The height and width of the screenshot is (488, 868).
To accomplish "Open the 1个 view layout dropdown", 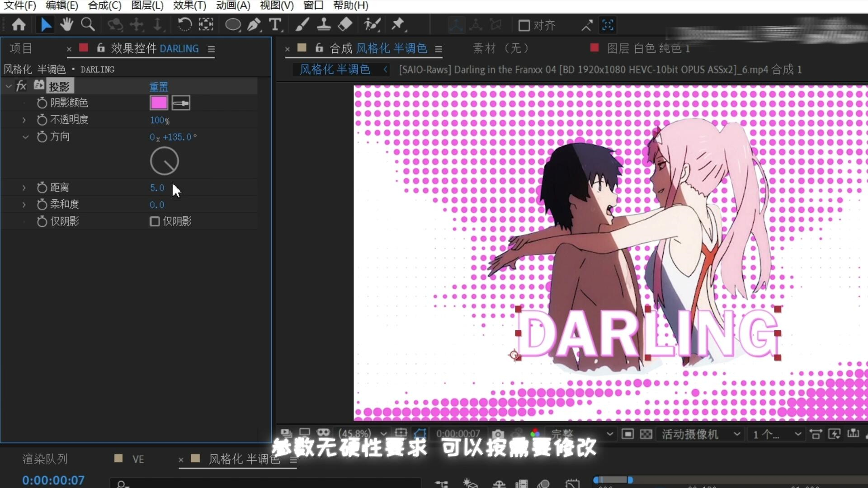I will coord(776,434).
